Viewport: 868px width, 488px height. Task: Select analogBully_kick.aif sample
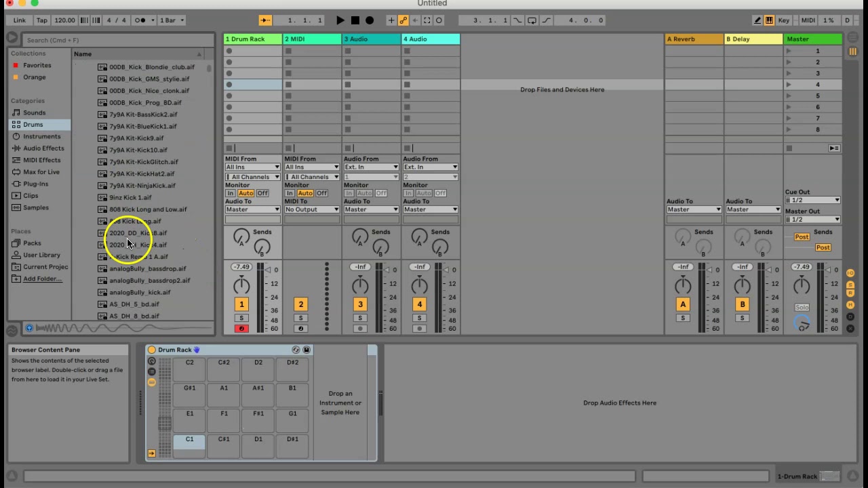pos(140,292)
